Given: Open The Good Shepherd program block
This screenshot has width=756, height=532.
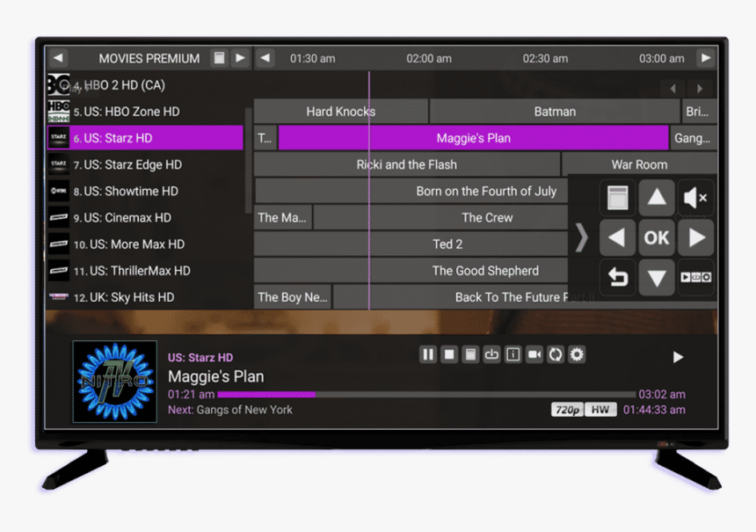Looking at the screenshot, I should pyautogui.click(x=411, y=271).
